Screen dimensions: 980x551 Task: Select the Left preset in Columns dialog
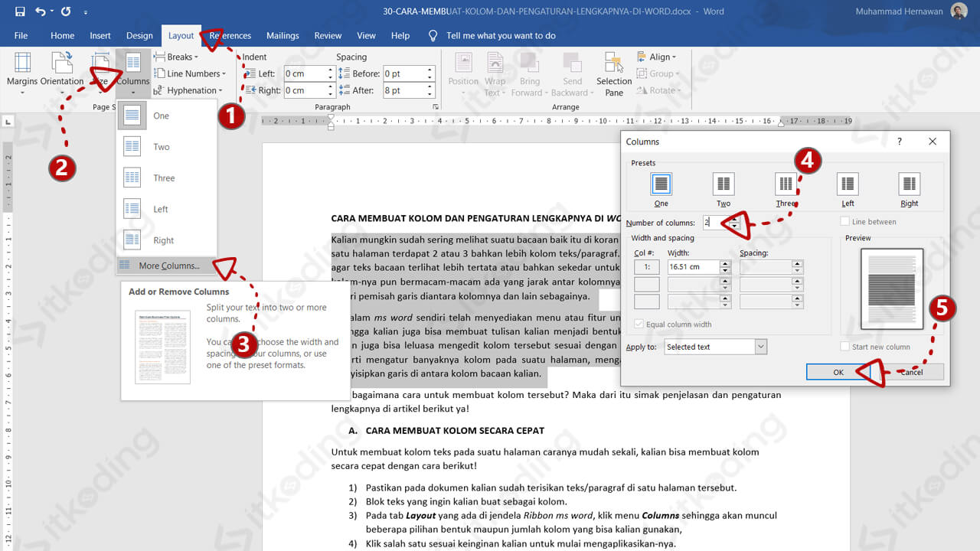tap(848, 189)
